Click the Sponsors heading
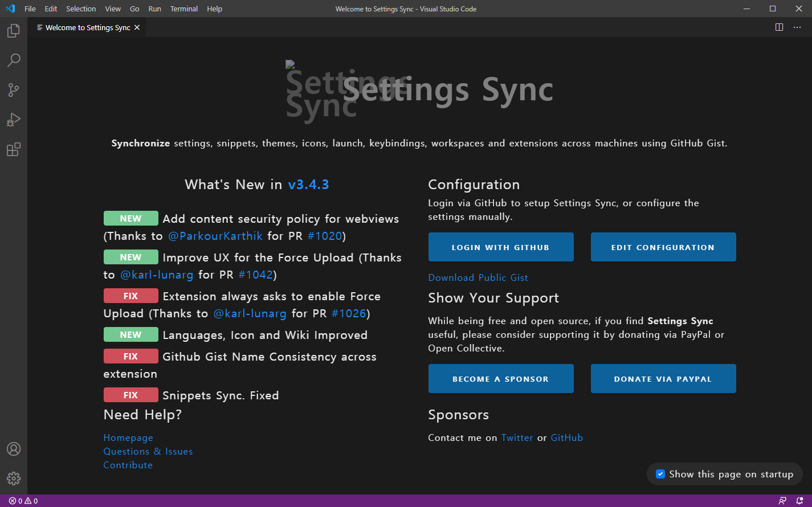 [x=459, y=415]
